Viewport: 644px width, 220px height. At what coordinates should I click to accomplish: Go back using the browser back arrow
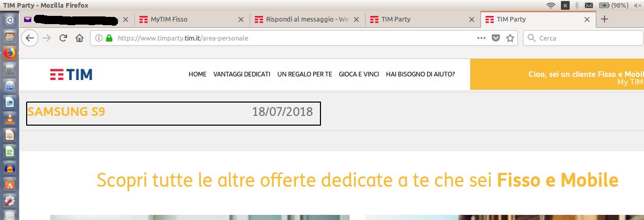(30, 38)
